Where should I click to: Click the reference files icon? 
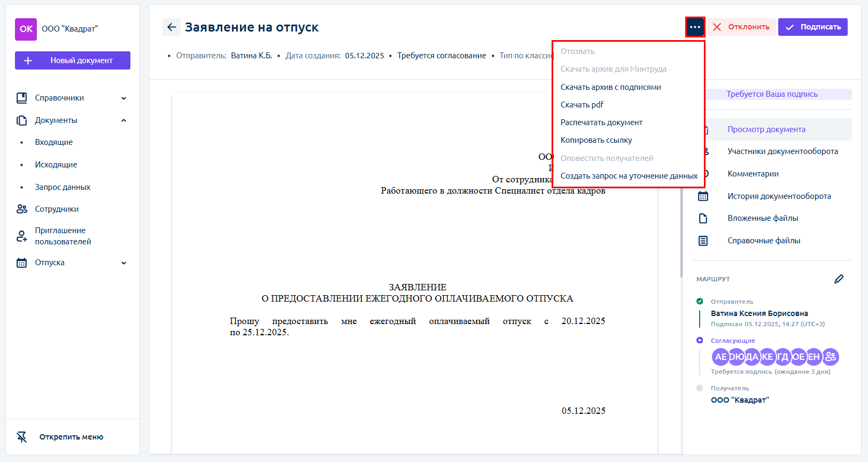click(703, 241)
